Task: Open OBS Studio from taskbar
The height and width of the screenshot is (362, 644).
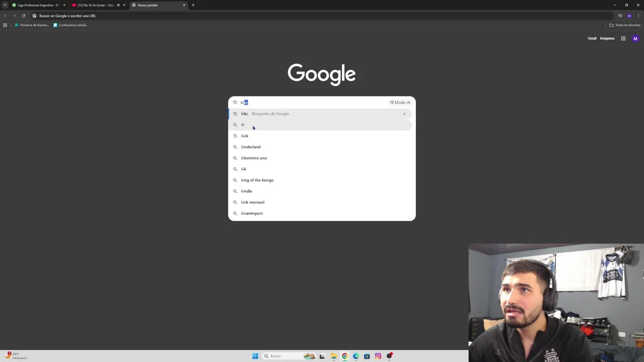Action: (x=389, y=356)
